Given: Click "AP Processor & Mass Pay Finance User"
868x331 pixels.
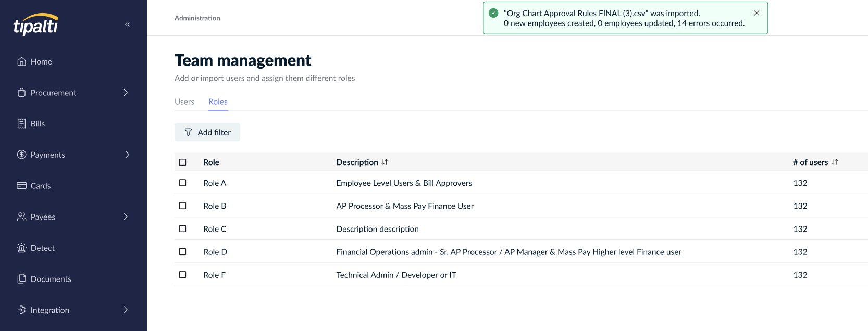Looking at the screenshot, I should click(x=405, y=206).
